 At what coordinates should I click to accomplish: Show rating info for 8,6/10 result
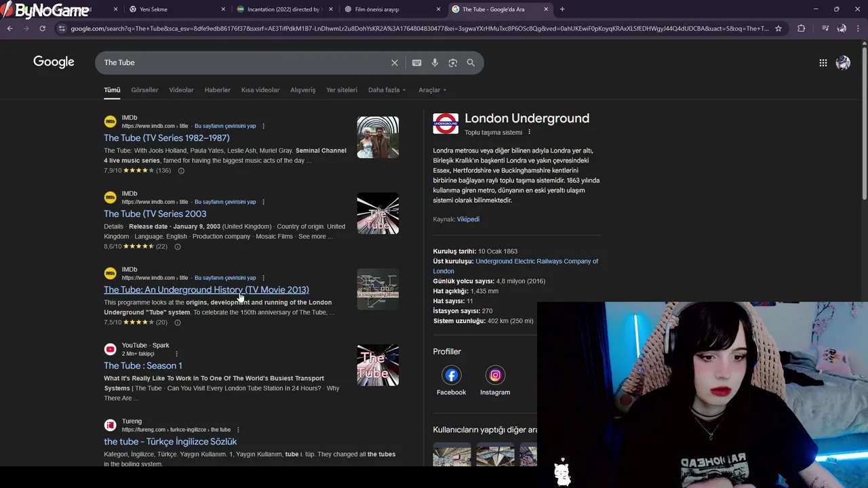pyautogui.click(x=178, y=247)
